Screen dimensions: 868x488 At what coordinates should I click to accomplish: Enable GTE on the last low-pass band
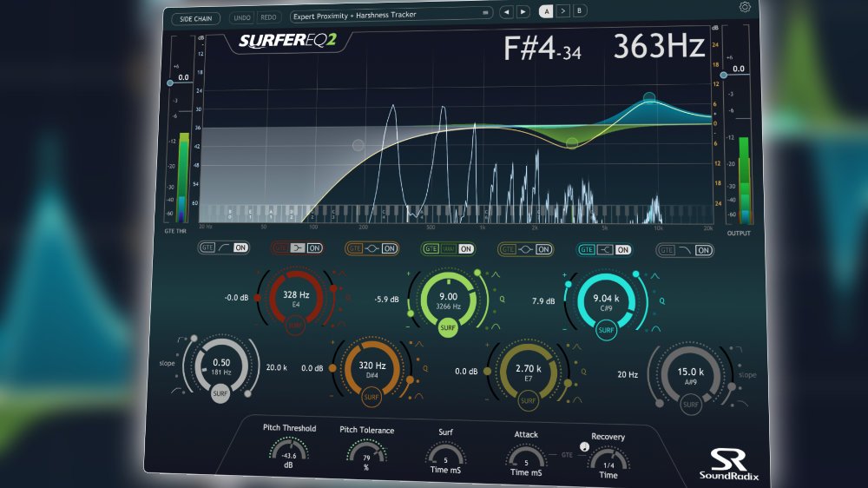point(667,250)
